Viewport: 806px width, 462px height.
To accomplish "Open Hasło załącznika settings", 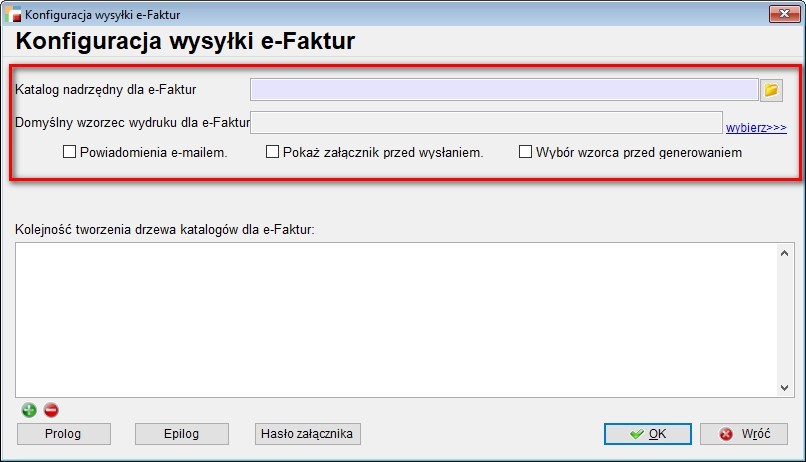I will 307,434.
